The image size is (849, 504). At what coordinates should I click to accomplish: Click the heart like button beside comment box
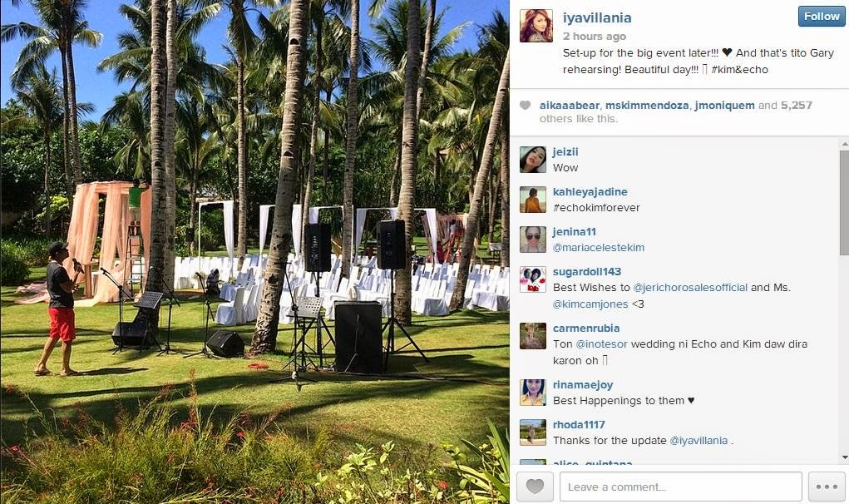[535, 487]
